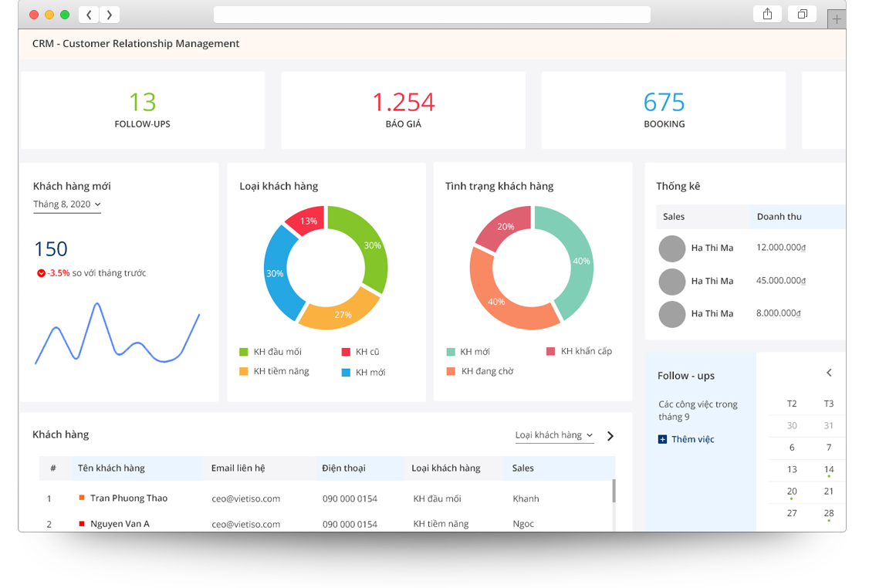Image resolution: width=869 pixels, height=588 pixels.
Task: Open customer Tran Phuong Thao
Action: [128, 498]
